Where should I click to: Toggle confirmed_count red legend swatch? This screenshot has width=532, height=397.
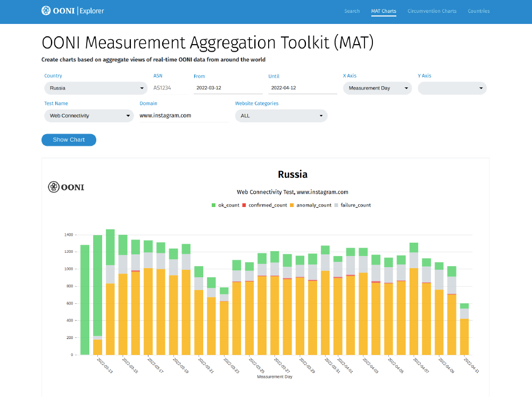point(244,205)
